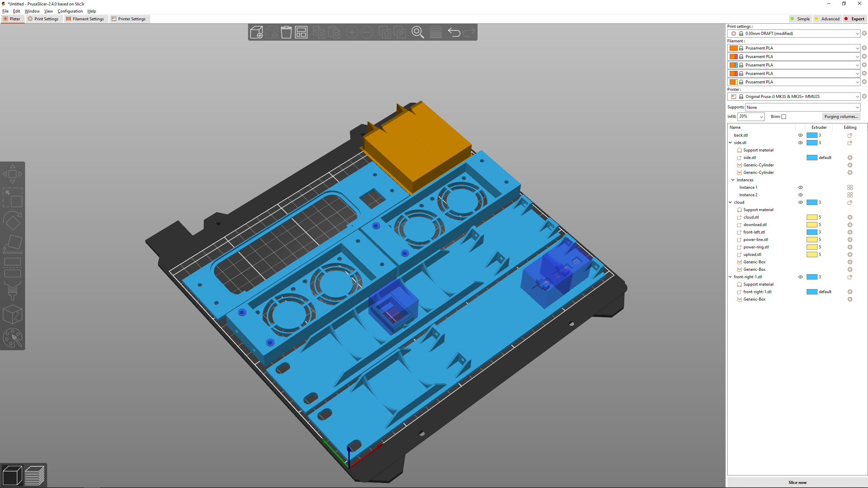Open the Configuration menu
The width and height of the screenshot is (868, 488).
70,11
